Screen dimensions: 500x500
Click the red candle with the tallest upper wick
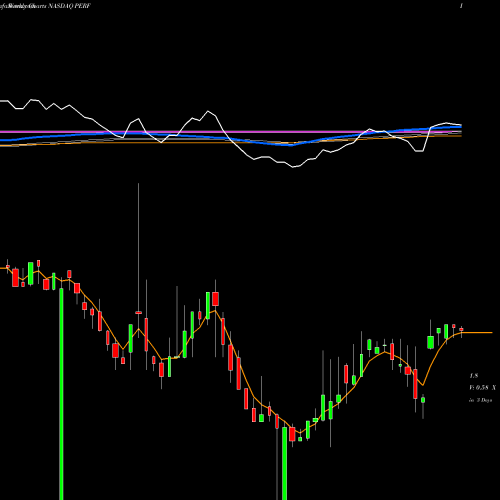(138, 313)
